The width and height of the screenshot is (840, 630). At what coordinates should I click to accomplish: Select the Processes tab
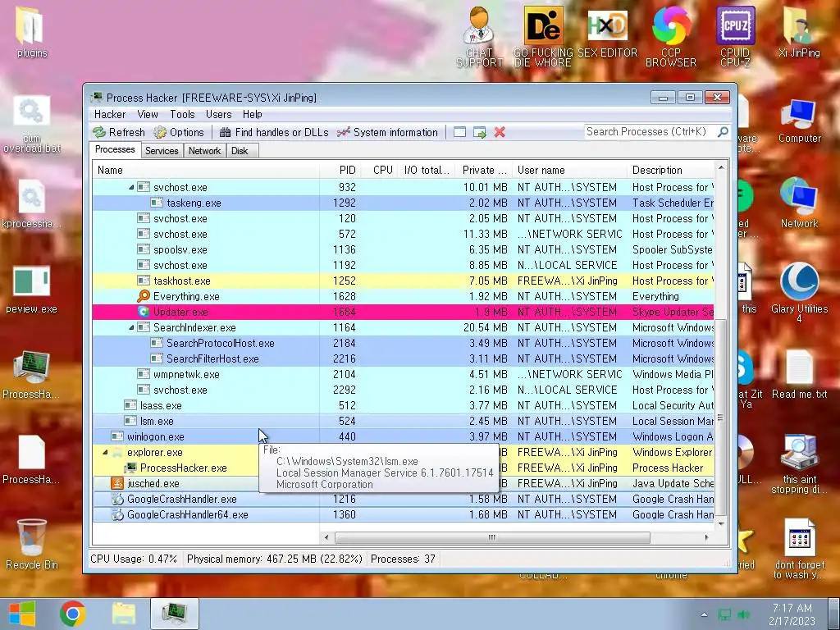click(115, 149)
